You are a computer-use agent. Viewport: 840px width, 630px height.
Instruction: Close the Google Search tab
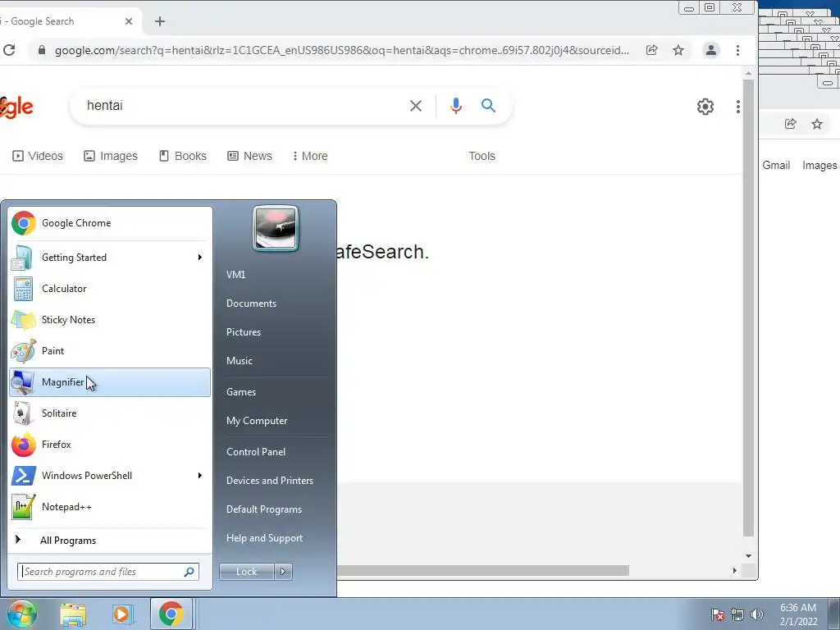129,21
